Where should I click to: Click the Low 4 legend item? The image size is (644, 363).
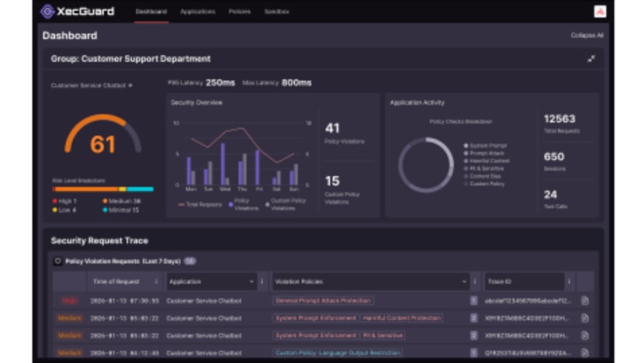[64, 210]
